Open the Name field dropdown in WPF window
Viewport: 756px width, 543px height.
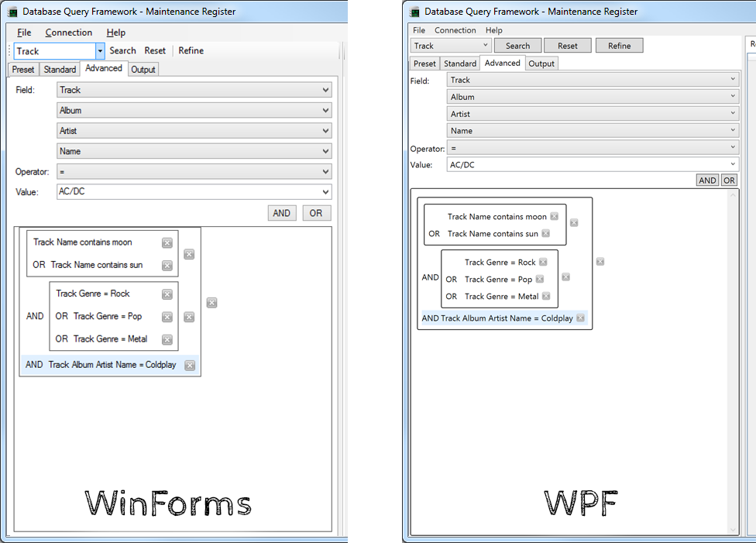point(593,131)
